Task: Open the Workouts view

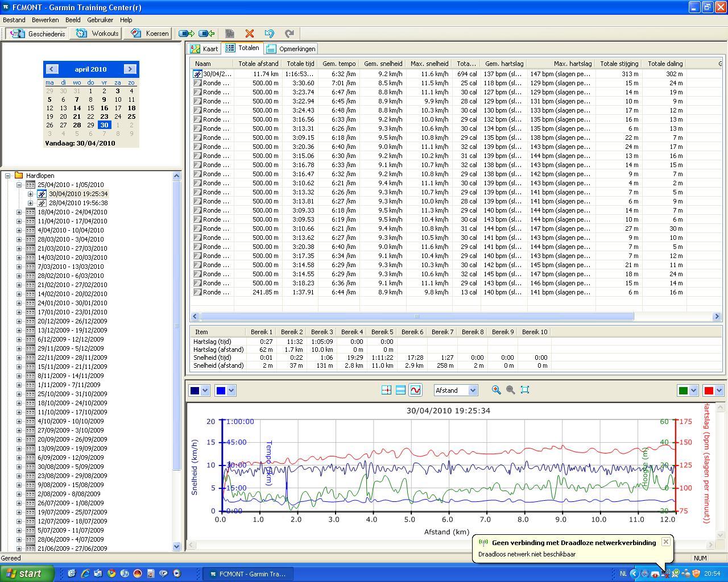Action: point(97,34)
